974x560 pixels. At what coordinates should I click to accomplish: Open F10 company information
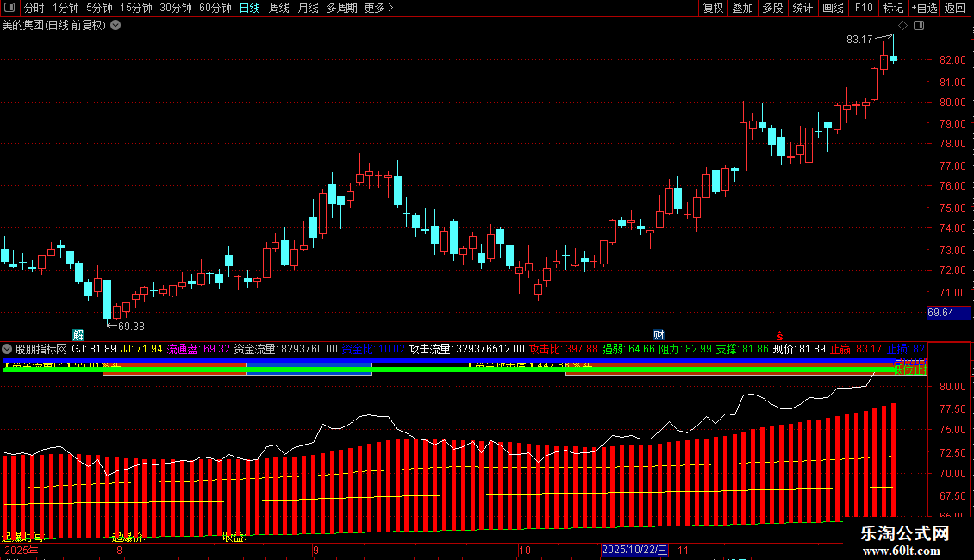pyautogui.click(x=864, y=8)
